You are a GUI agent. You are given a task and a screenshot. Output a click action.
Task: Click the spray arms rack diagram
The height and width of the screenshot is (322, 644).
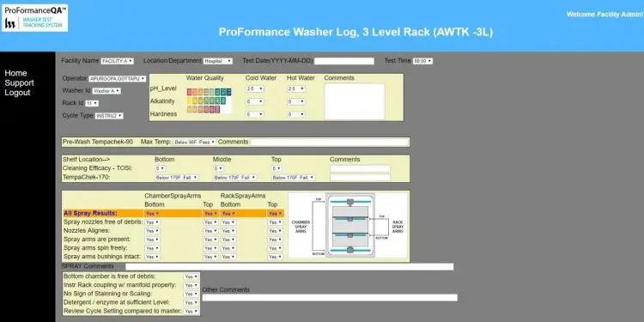tap(348, 225)
